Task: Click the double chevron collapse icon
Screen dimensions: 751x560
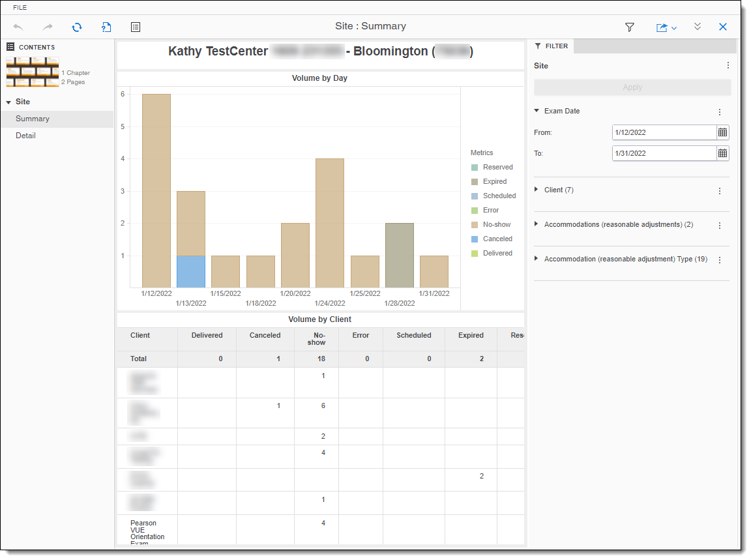Action: pos(698,26)
